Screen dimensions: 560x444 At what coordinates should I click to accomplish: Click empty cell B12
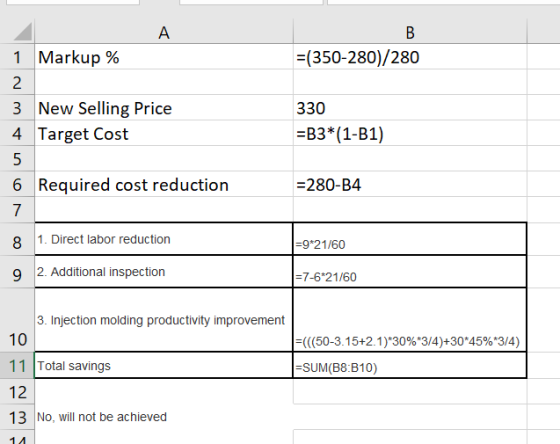[410, 391]
